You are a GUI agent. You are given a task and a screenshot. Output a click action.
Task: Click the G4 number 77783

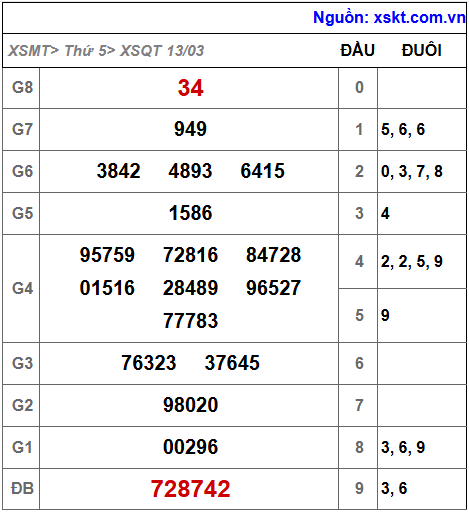coord(190,321)
